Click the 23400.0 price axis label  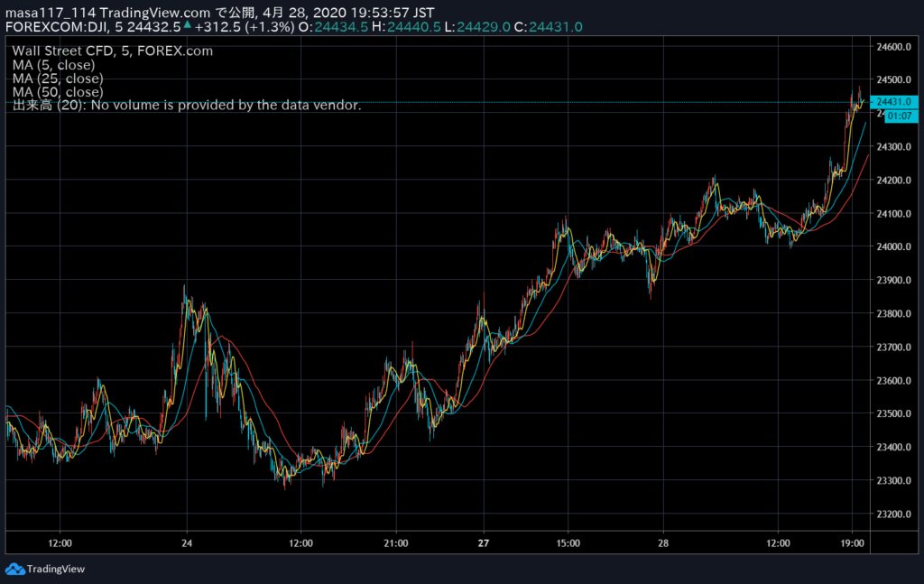coord(893,448)
